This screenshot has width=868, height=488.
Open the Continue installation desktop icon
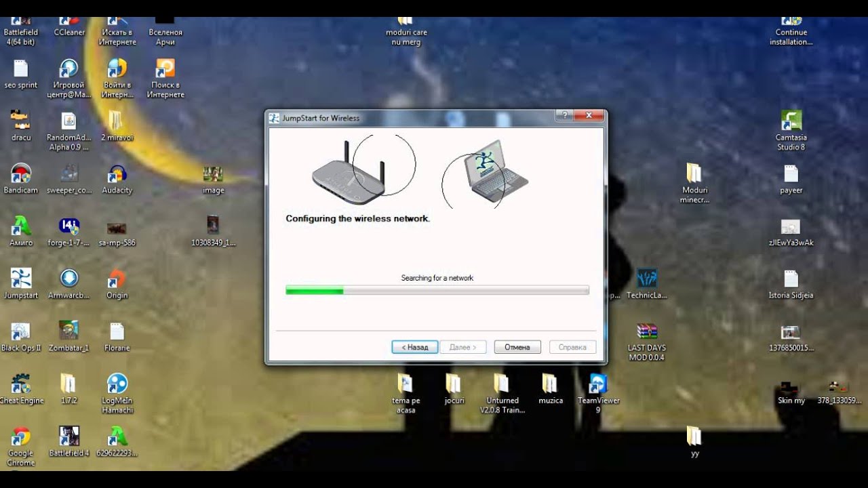coord(791,30)
